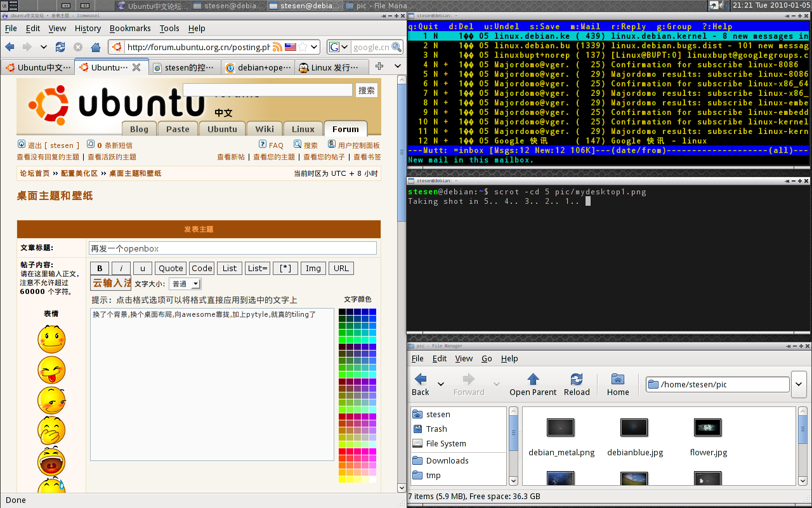Apply underline with the u button
This screenshot has width=812, height=508.
[x=143, y=268]
